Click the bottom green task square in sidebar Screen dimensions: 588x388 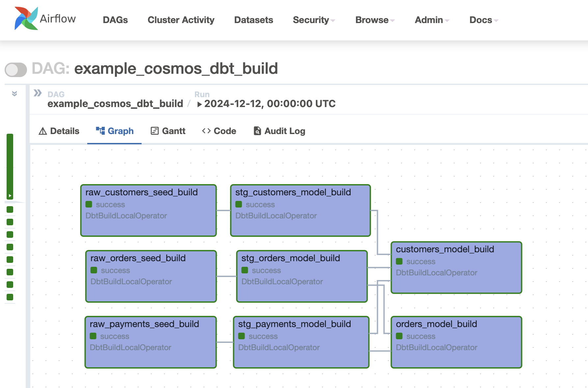10,297
